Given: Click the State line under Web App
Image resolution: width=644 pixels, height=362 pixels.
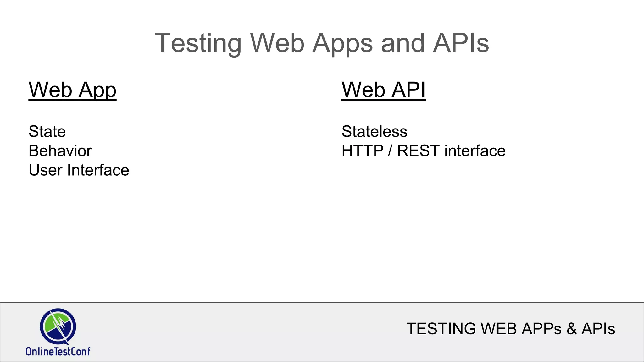Looking at the screenshot, I should tap(47, 131).
